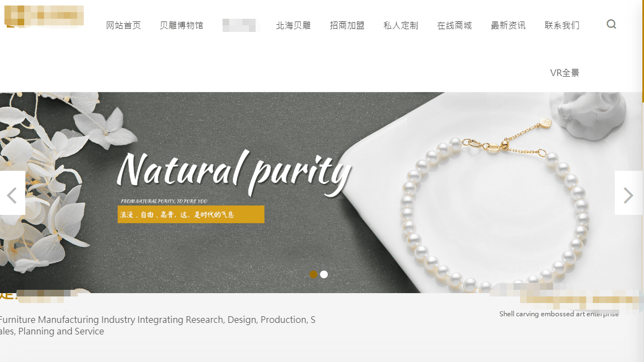Click the blurred site logo

tap(44, 17)
